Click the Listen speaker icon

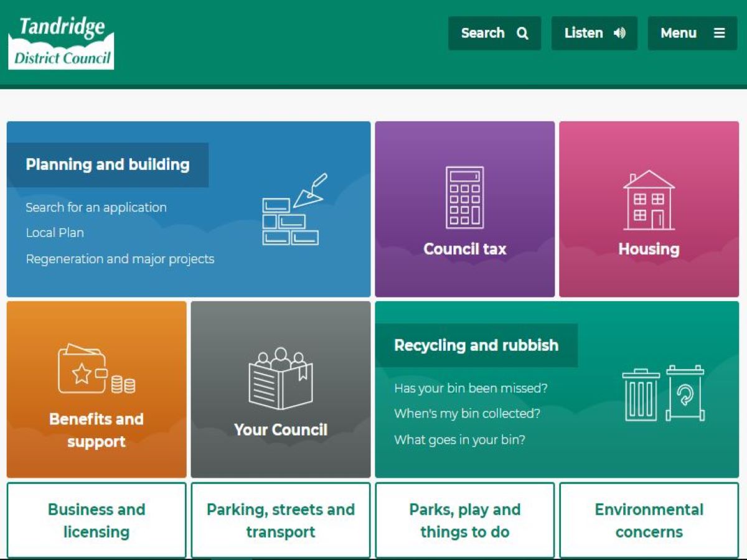point(619,33)
